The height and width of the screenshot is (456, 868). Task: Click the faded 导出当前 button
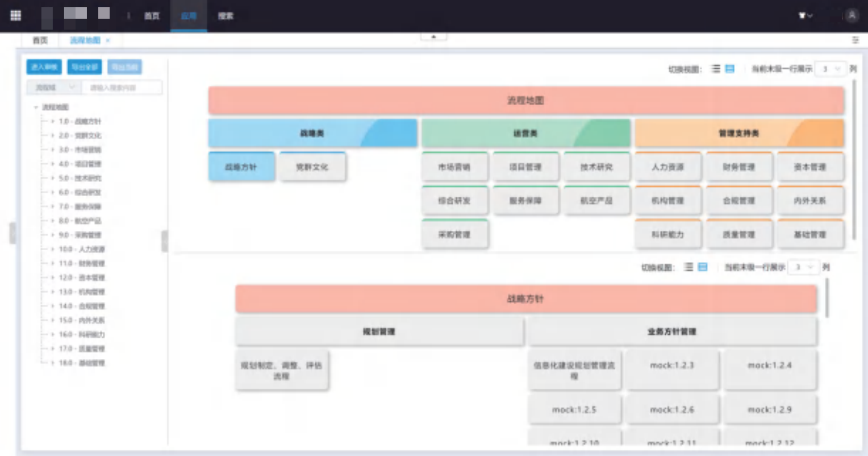tap(124, 67)
